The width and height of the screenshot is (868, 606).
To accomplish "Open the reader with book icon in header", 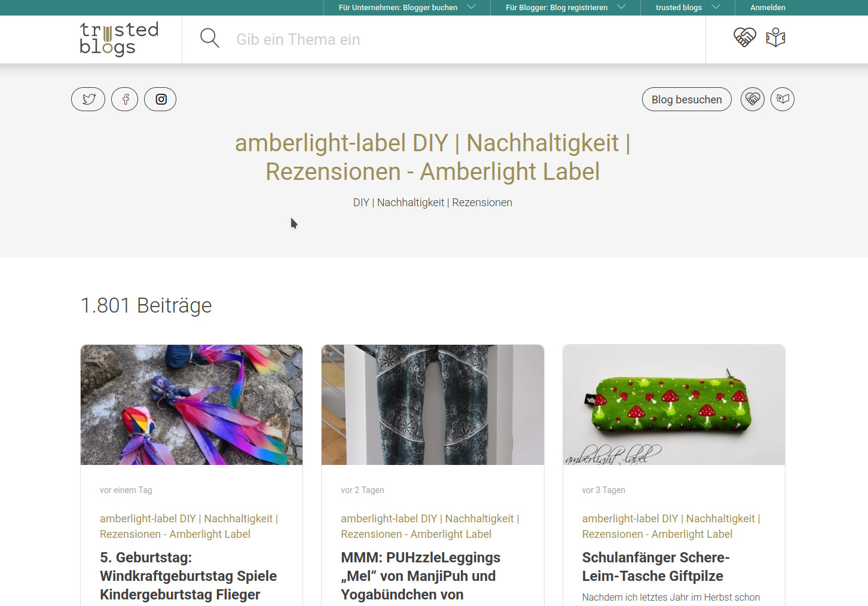I will (x=775, y=38).
